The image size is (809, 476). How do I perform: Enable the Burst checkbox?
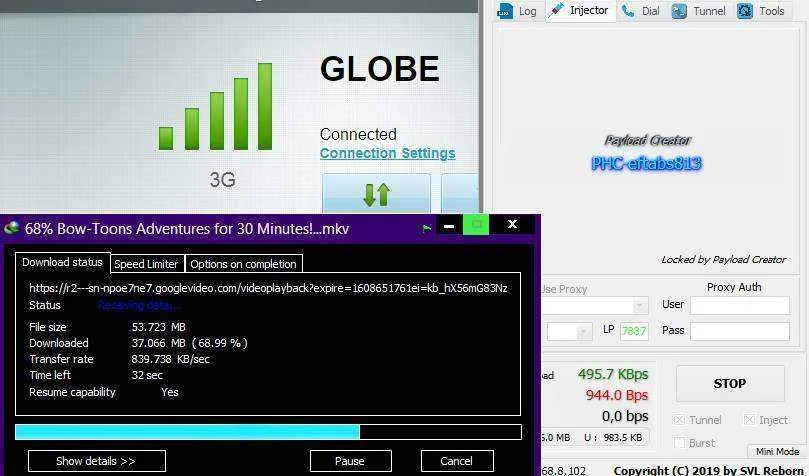tap(679, 443)
